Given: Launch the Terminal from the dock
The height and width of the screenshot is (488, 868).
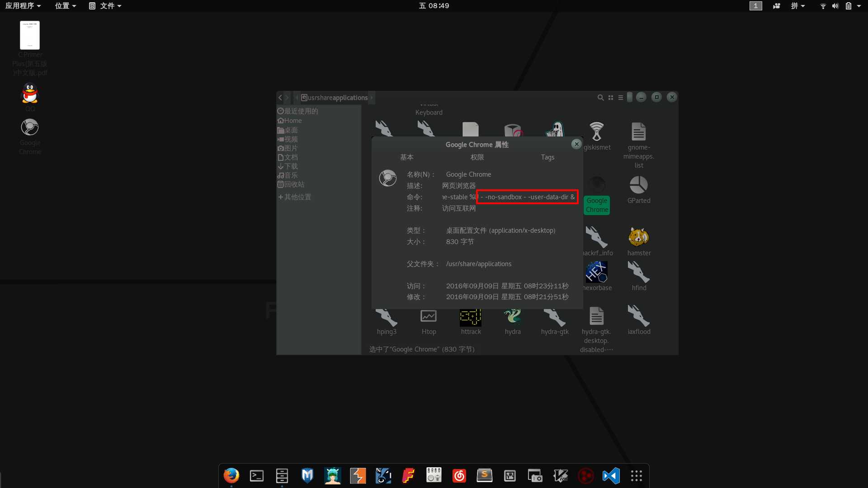Looking at the screenshot, I should pos(257,475).
